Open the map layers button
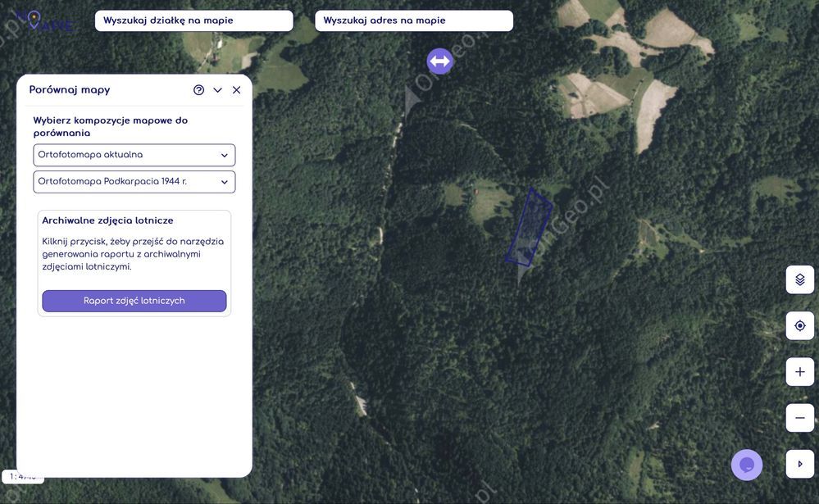819x504 pixels. tap(799, 279)
